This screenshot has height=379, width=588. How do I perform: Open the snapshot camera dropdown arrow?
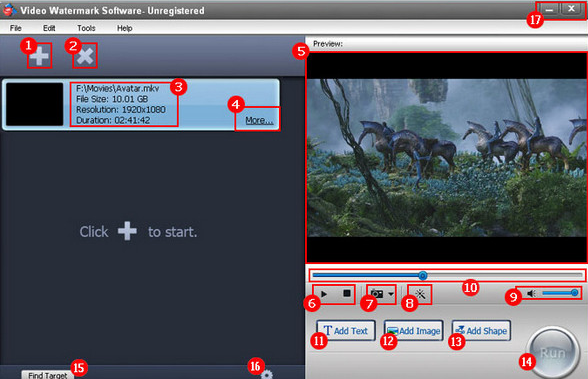click(391, 294)
